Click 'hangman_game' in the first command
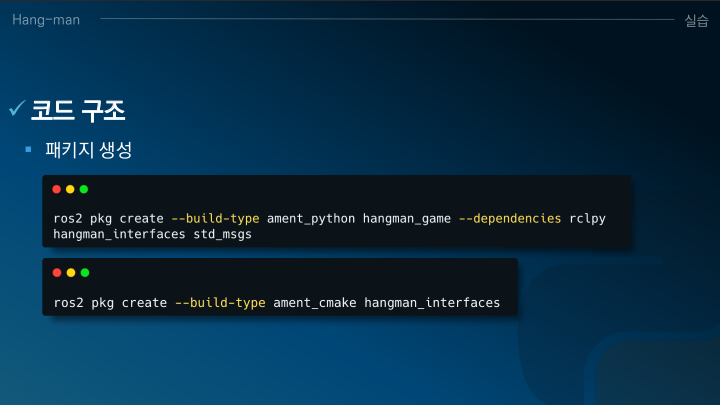This screenshot has height=405, width=720. click(x=407, y=219)
